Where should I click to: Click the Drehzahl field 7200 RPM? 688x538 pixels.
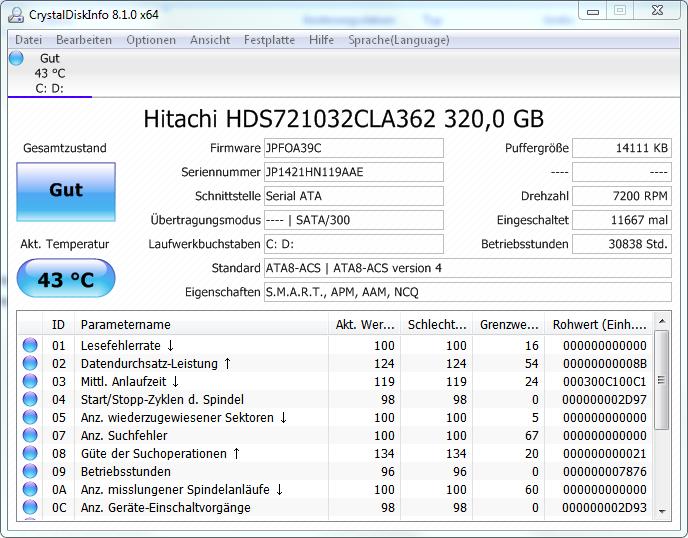click(622, 196)
